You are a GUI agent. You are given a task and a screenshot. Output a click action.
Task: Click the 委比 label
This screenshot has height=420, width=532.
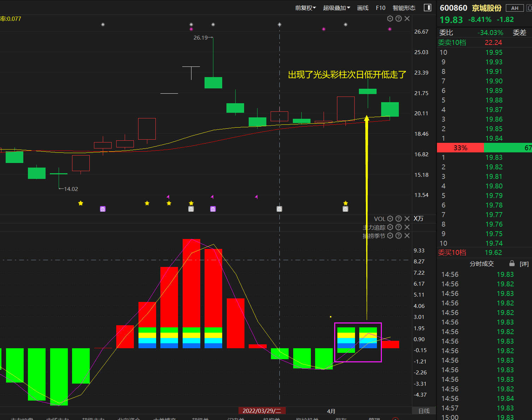click(446, 33)
